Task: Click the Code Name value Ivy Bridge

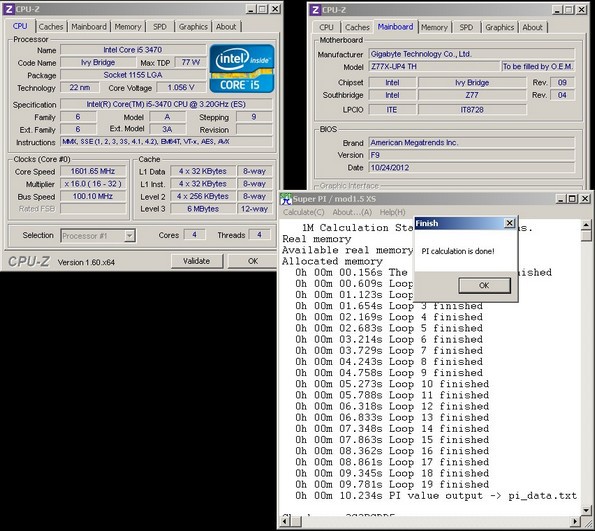Action: point(98,62)
